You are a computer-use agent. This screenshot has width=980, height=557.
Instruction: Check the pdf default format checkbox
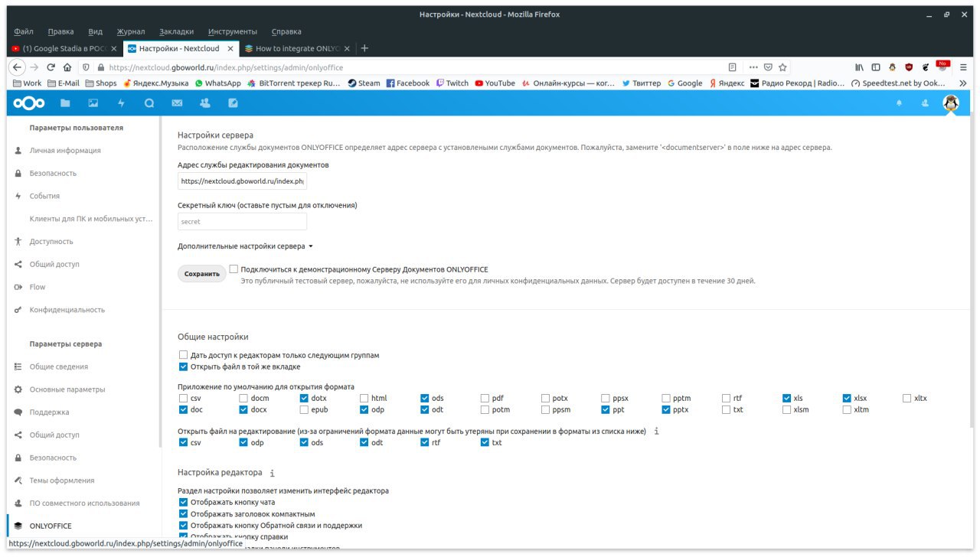tap(485, 398)
